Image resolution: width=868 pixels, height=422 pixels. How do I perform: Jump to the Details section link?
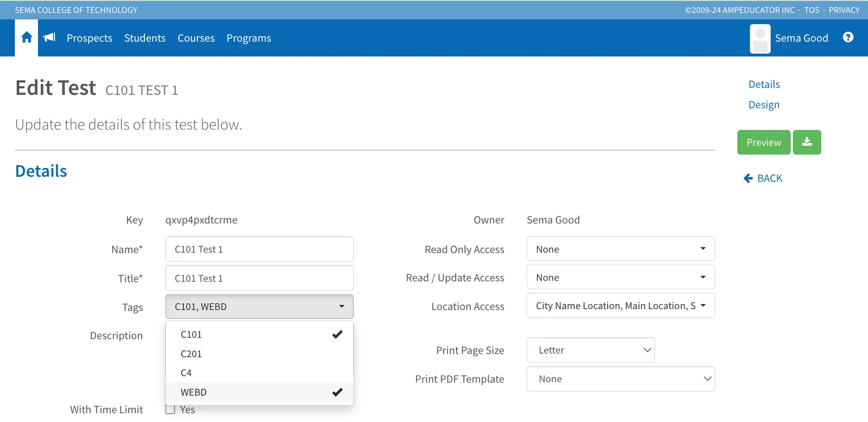click(764, 84)
